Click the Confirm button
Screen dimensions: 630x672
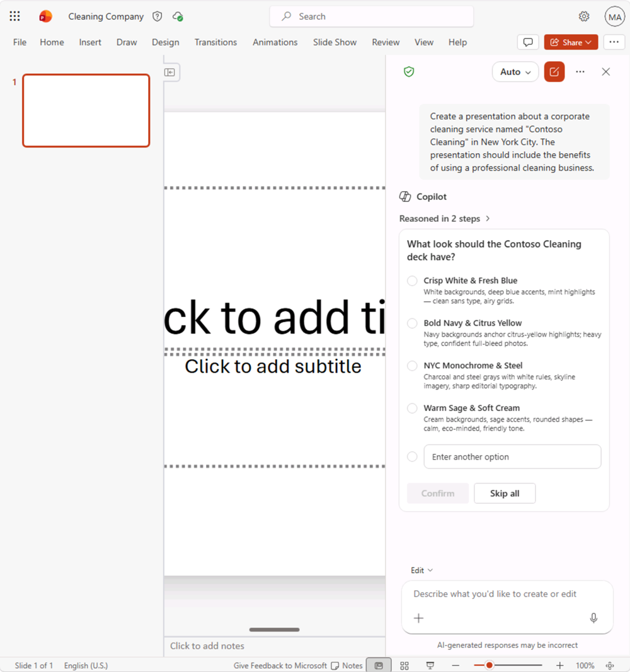[x=438, y=494]
